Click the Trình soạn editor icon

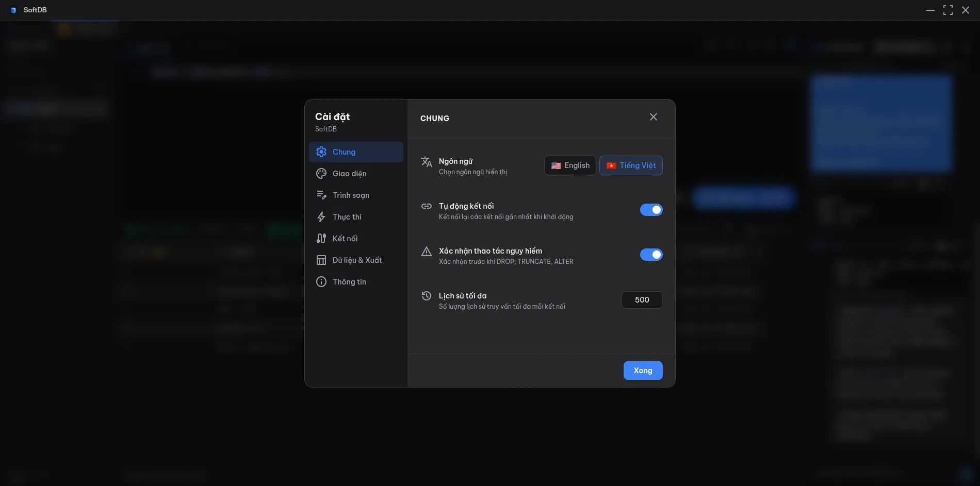click(x=321, y=195)
